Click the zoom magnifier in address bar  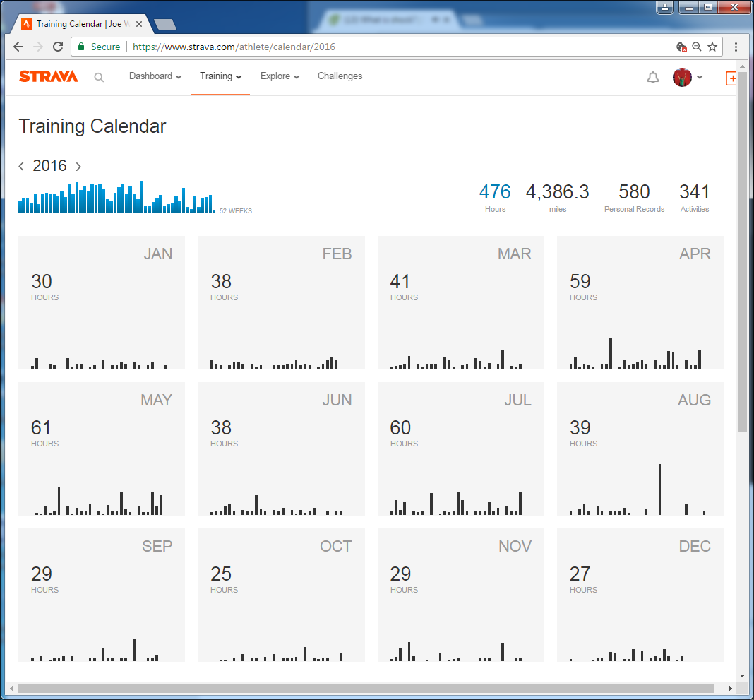click(697, 47)
